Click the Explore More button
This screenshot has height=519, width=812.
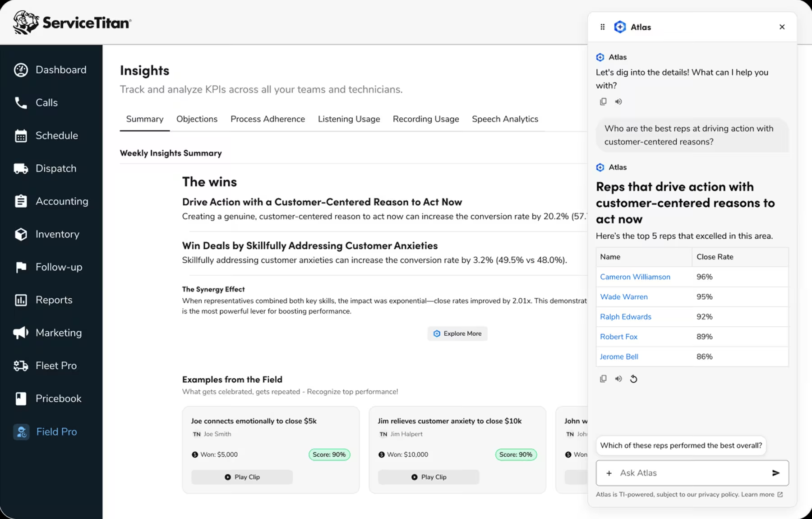click(x=457, y=334)
